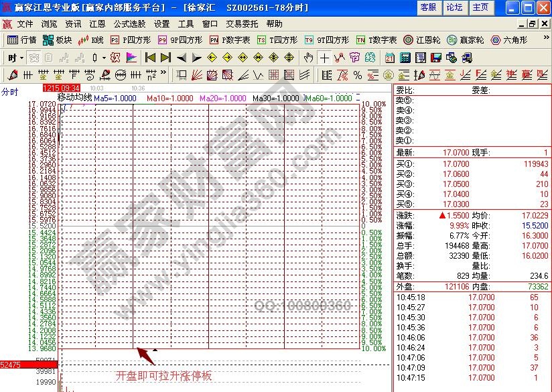The width and height of the screenshot is (552, 392).
Task: Open the 行情 market quotes view
Action: (22, 40)
